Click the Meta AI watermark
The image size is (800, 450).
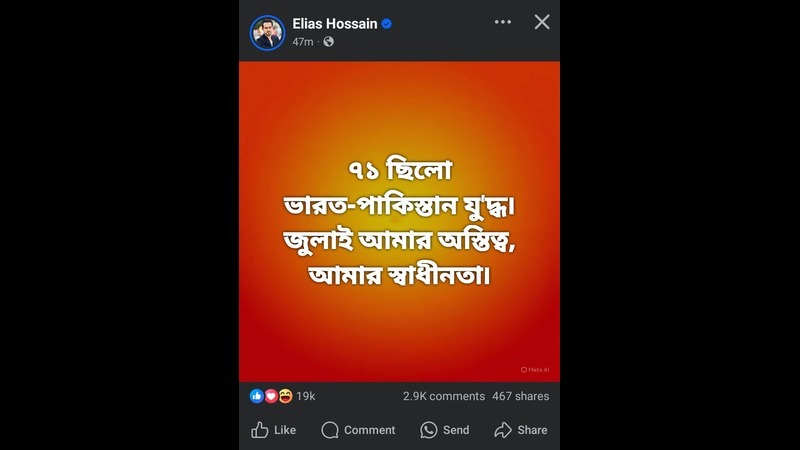pos(535,370)
